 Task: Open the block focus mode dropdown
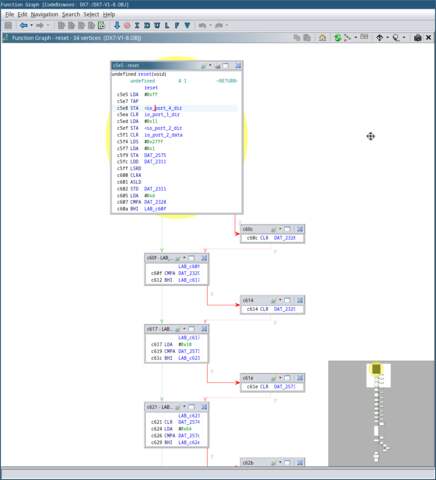click(404, 38)
